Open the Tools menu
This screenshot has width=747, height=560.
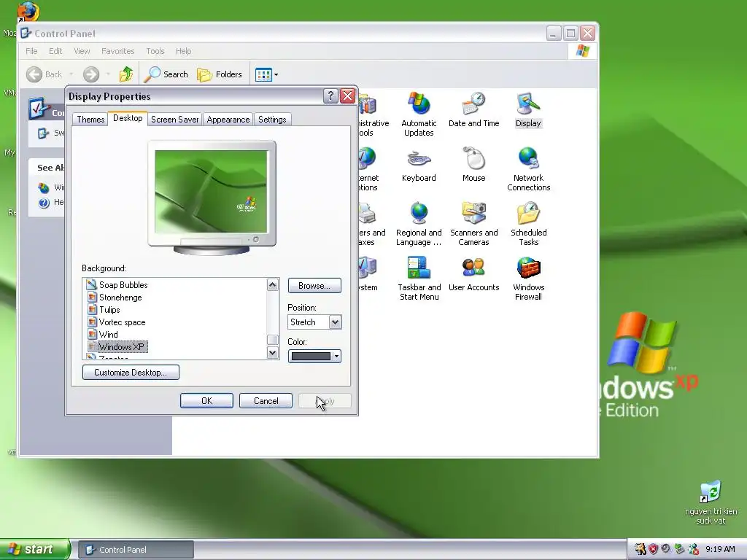(155, 51)
